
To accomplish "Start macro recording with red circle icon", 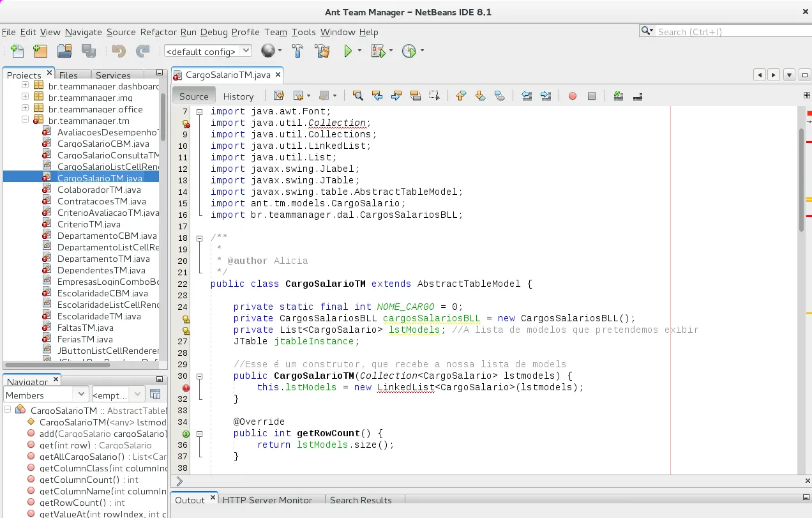I will 573,96.
